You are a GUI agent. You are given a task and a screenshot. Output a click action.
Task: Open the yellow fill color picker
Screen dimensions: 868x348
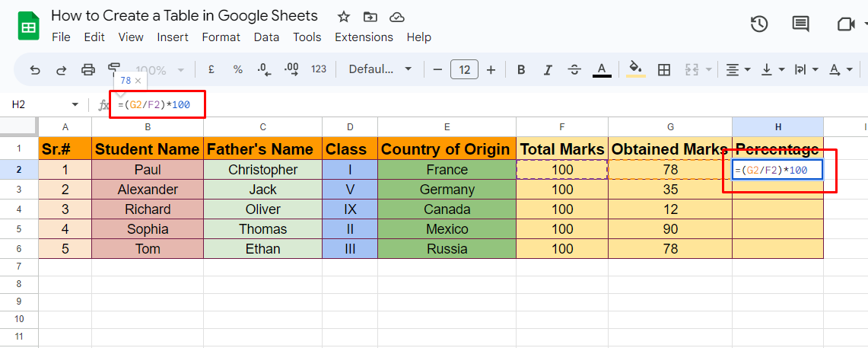point(636,69)
